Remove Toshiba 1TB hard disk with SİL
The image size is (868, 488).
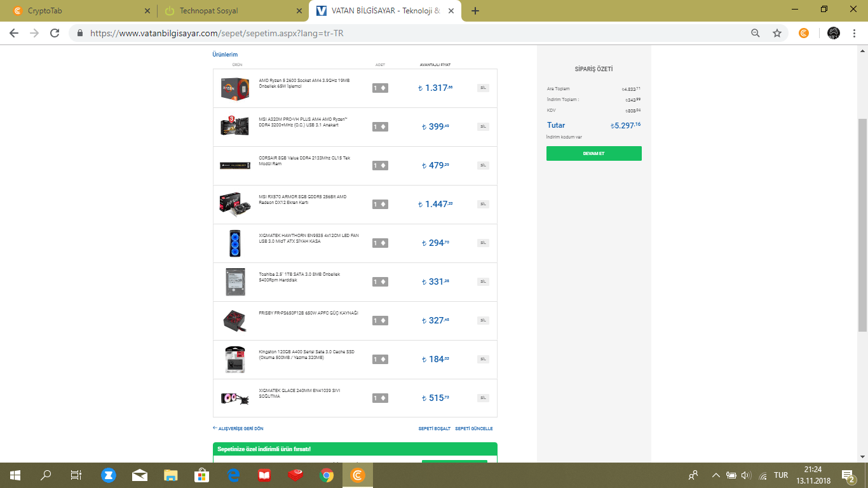click(x=484, y=281)
